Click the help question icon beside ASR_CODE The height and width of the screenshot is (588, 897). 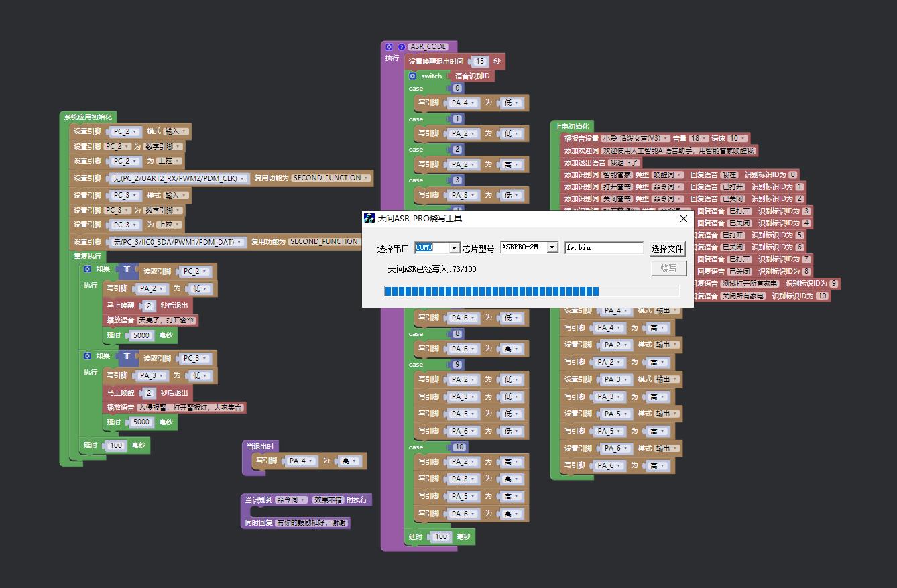point(402,47)
